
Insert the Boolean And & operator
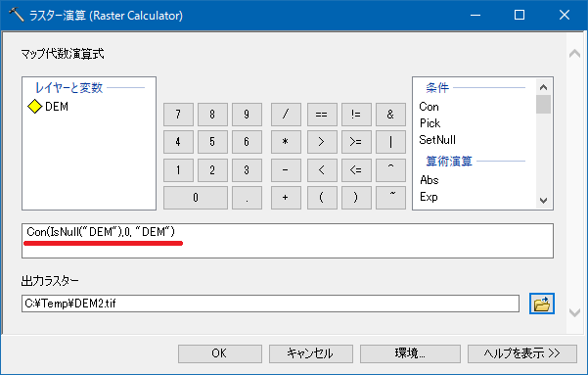pyautogui.click(x=390, y=115)
